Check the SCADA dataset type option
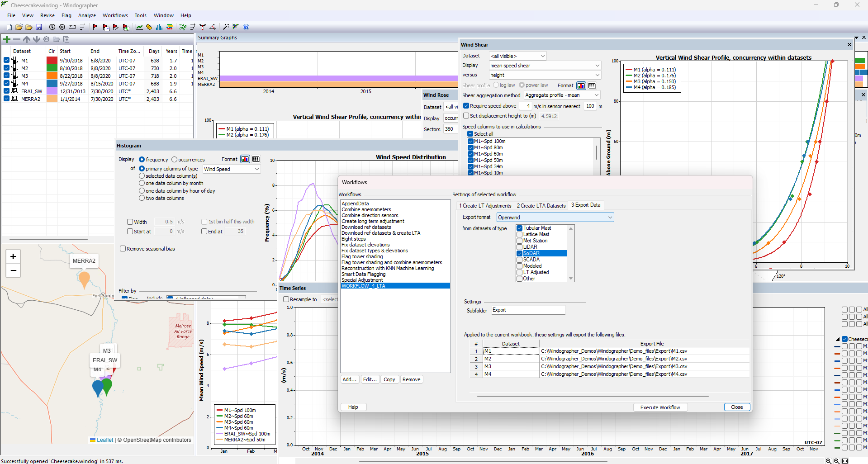Viewport: 868px width, 464px height. tap(519, 260)
